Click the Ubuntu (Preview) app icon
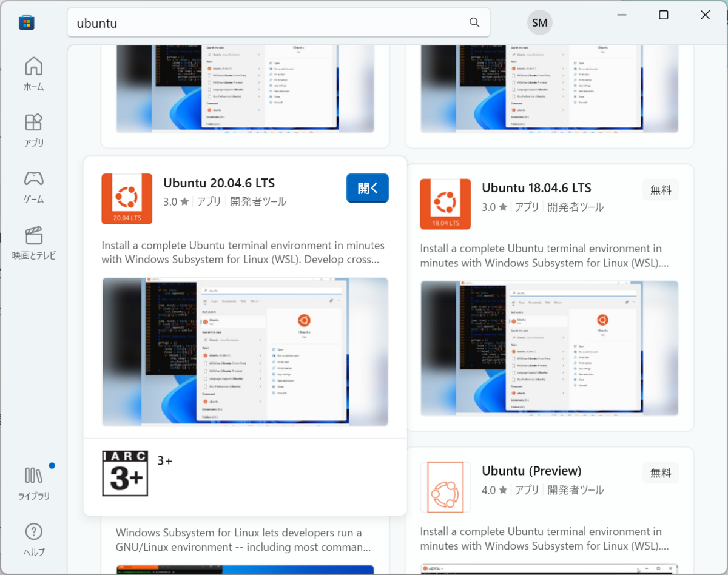Screen dimensions: 728x575 coord(445,487)
